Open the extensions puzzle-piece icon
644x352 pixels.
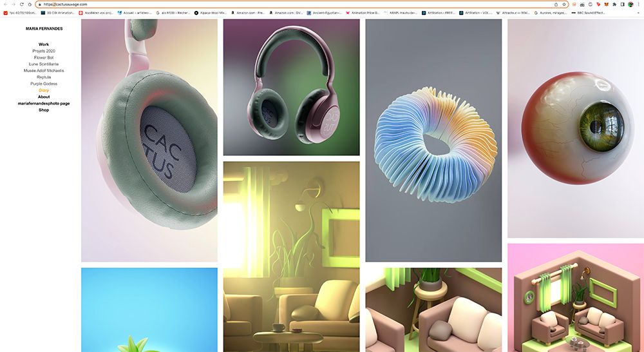614,4
